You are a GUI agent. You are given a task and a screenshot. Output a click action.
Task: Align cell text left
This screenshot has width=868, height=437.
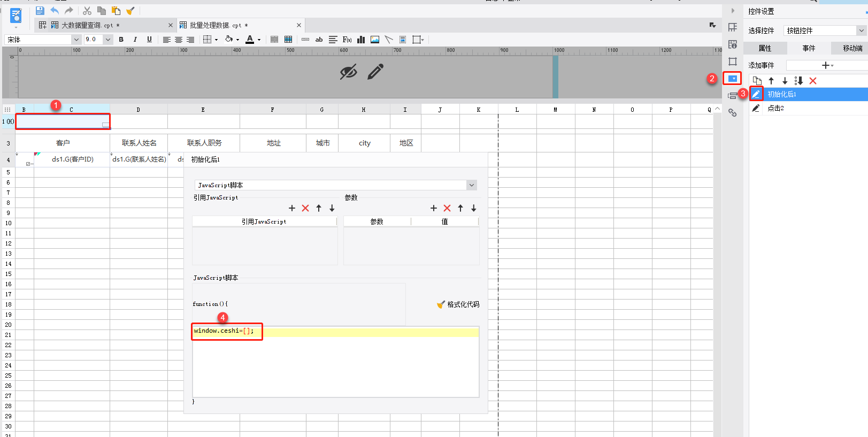tap(167, 40)
